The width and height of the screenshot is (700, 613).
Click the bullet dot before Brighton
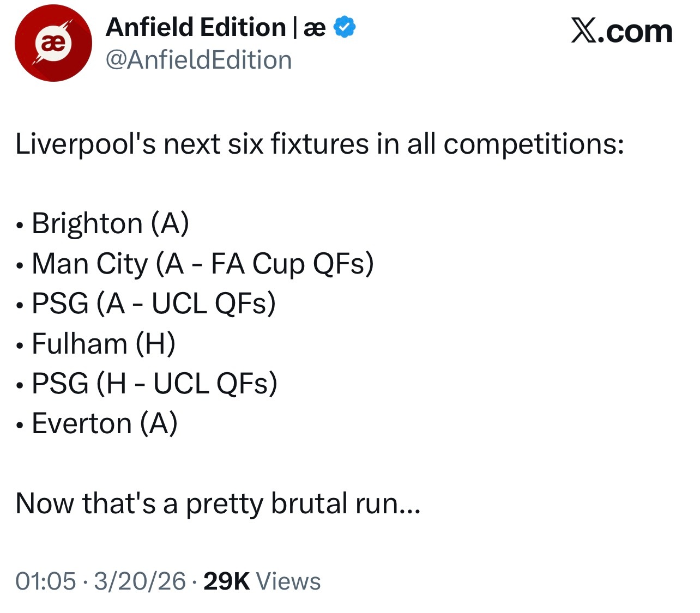point(20,225)
